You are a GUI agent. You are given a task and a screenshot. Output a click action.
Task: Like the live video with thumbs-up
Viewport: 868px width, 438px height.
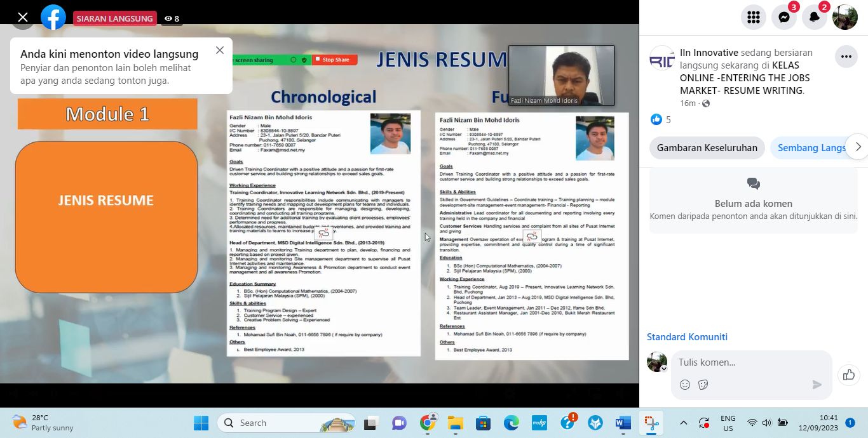[x=849, y=375]
